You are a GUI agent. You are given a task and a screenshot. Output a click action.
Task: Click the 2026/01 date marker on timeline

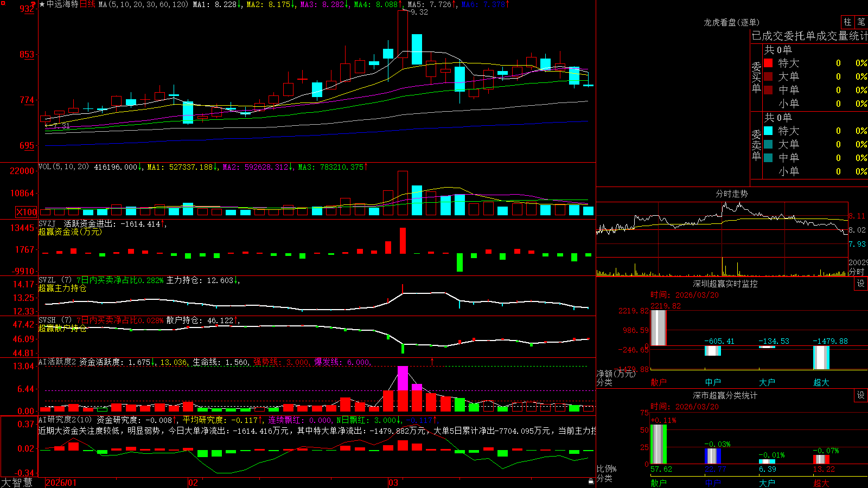pos(61,483)
